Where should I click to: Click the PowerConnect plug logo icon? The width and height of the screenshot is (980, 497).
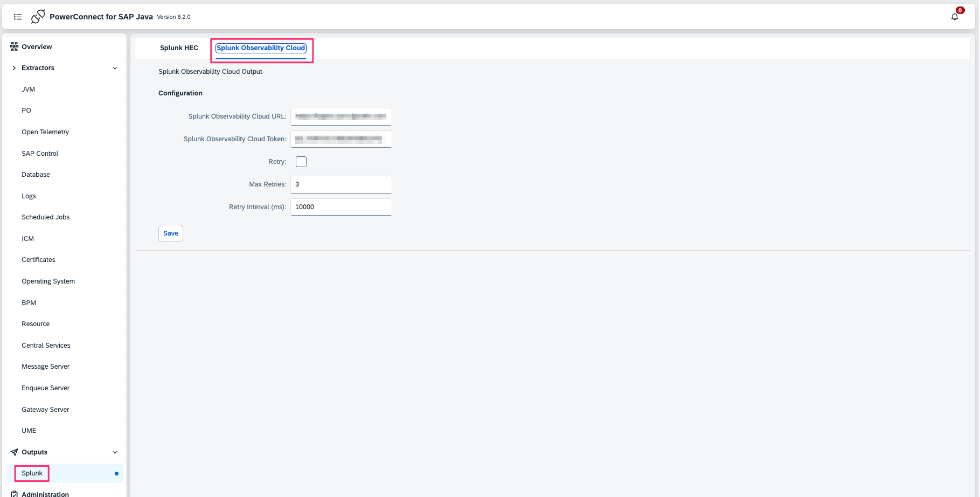[x=38, y=17]
